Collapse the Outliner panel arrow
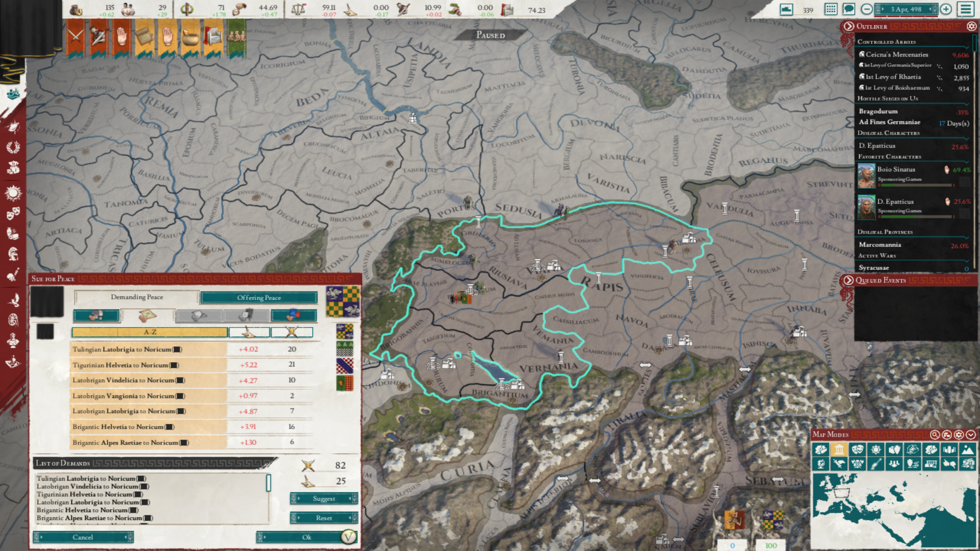This screenshot has height=551, width=980. pyautogui.click(x=848, y=26)
